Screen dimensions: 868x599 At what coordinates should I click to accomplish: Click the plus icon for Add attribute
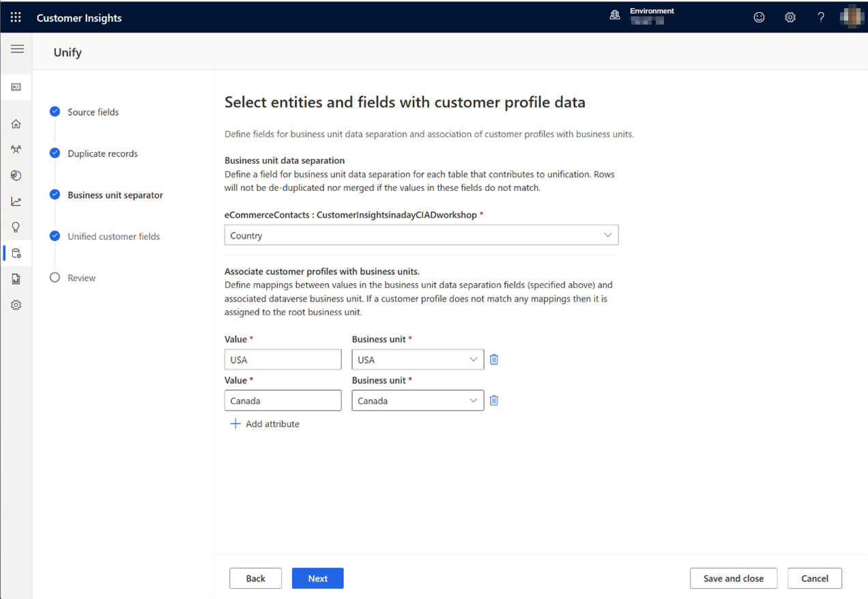(235, 424)
